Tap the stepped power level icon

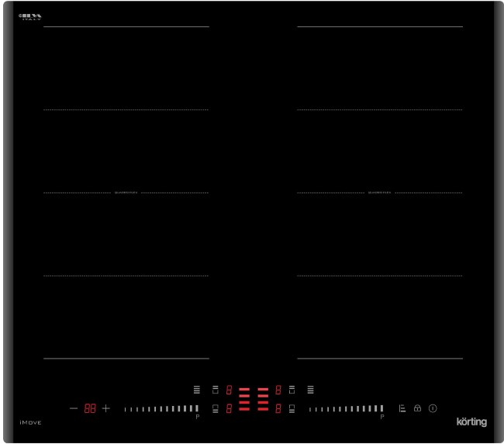(402, 408)
